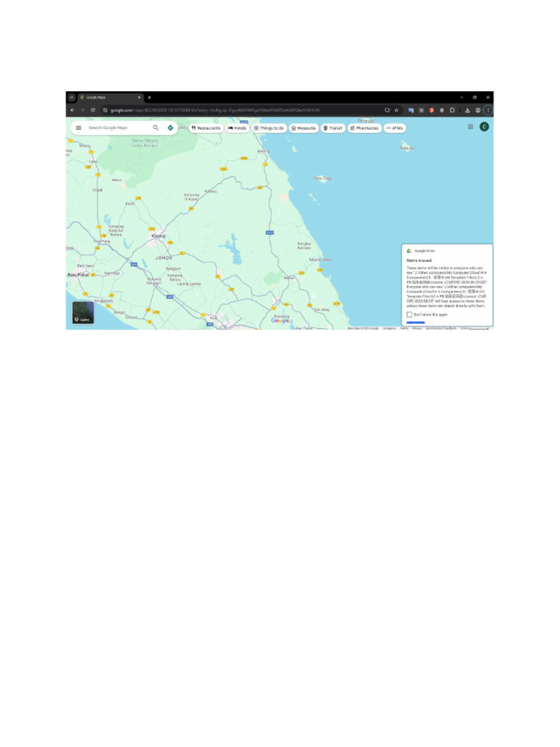Image resolution: width=560 pixels, height=747 pixels.
Task: Click the Layang-Layang label
Action: (x=189, y=284)
